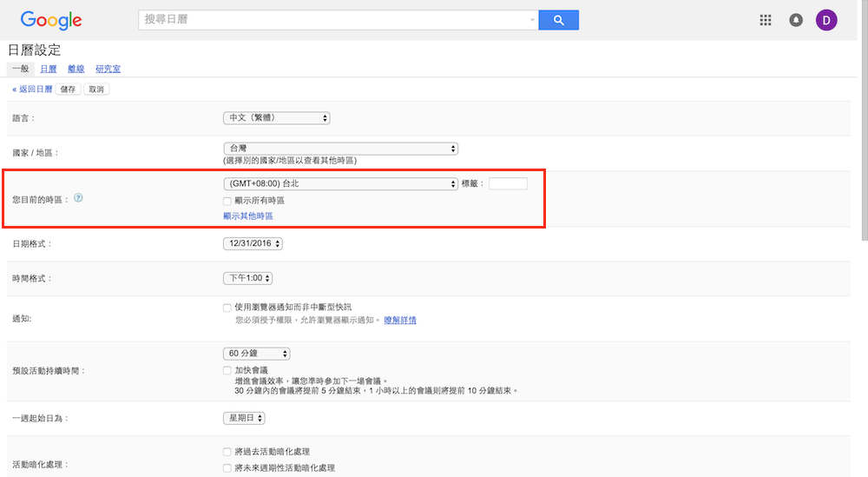Switch to the 日曆 tab
The image size is (868, 477).
(49, 69)
